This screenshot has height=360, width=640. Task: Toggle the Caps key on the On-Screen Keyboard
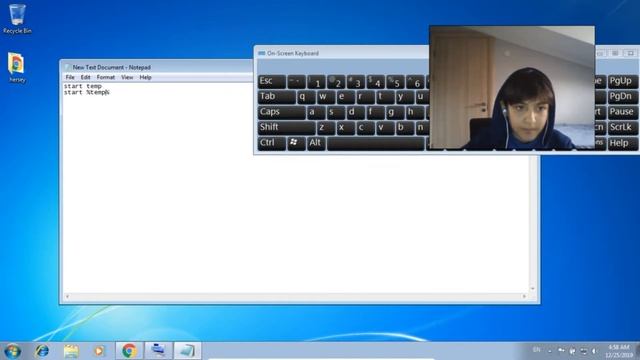(281, 112)
